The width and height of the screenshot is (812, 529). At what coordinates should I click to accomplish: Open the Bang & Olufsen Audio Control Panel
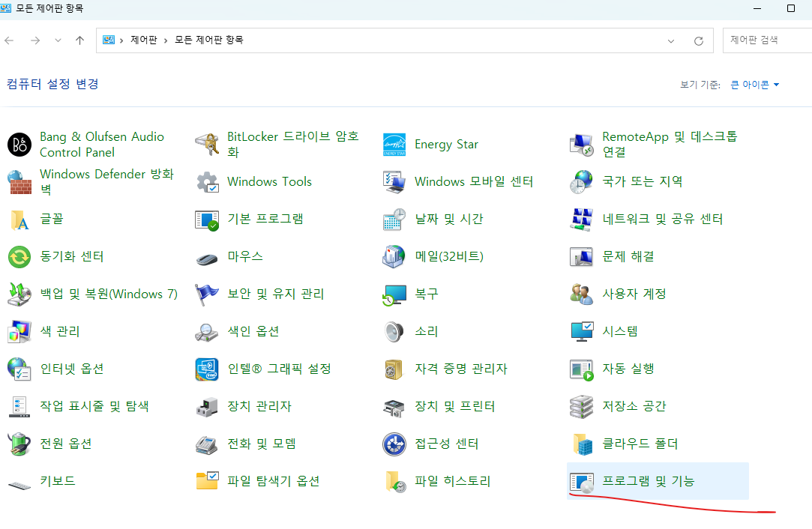point(101,144)
